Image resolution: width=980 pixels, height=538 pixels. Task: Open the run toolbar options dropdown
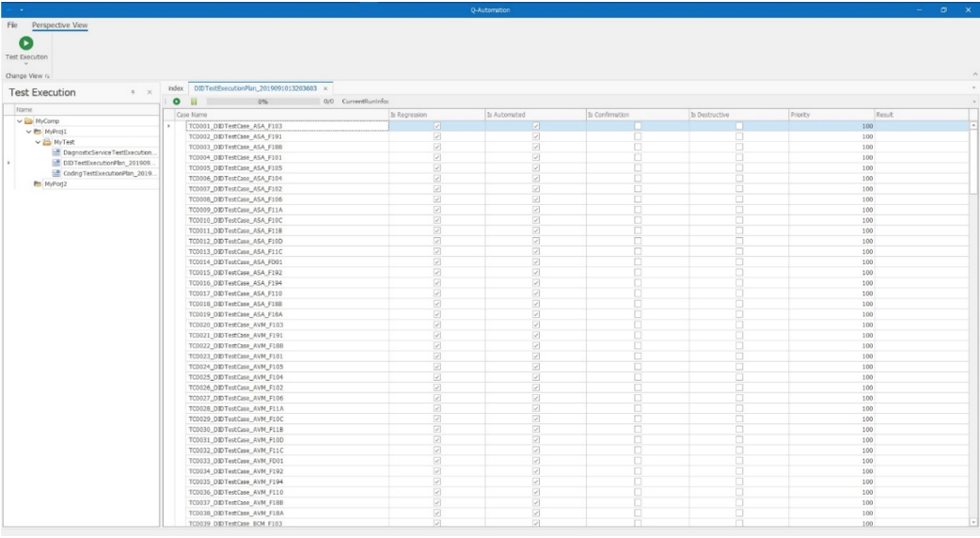(x=973, y=102)
